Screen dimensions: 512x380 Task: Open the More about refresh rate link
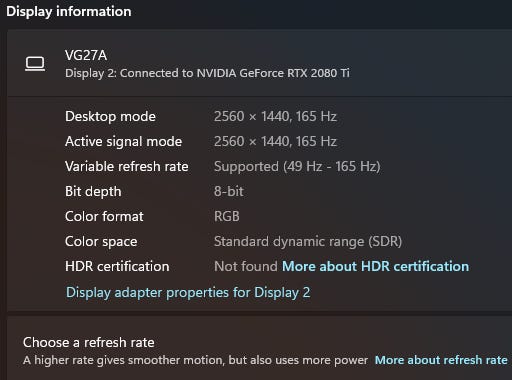coord(441,360)
